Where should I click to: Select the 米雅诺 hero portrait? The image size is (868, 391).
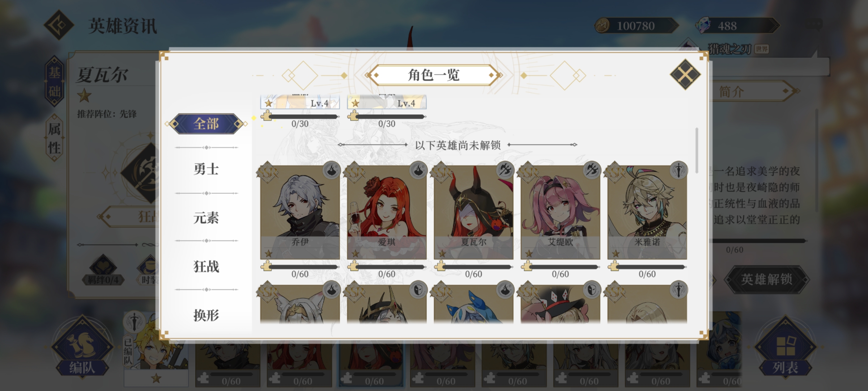click(647, 212)
